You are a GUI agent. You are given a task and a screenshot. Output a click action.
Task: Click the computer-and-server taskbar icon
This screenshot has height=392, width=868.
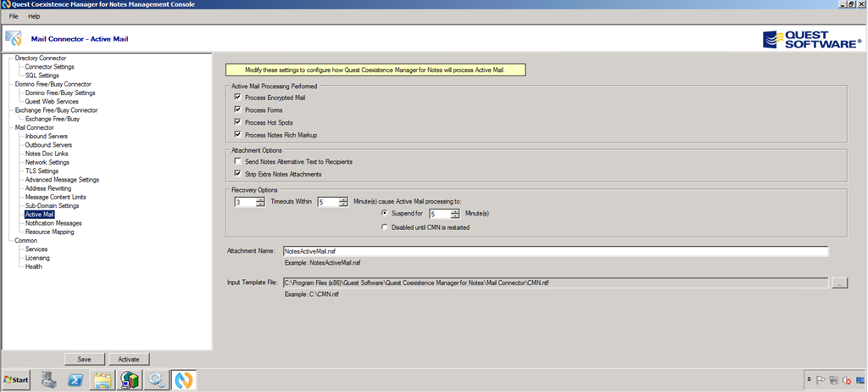pyautogui.click(x=130, y=380)
